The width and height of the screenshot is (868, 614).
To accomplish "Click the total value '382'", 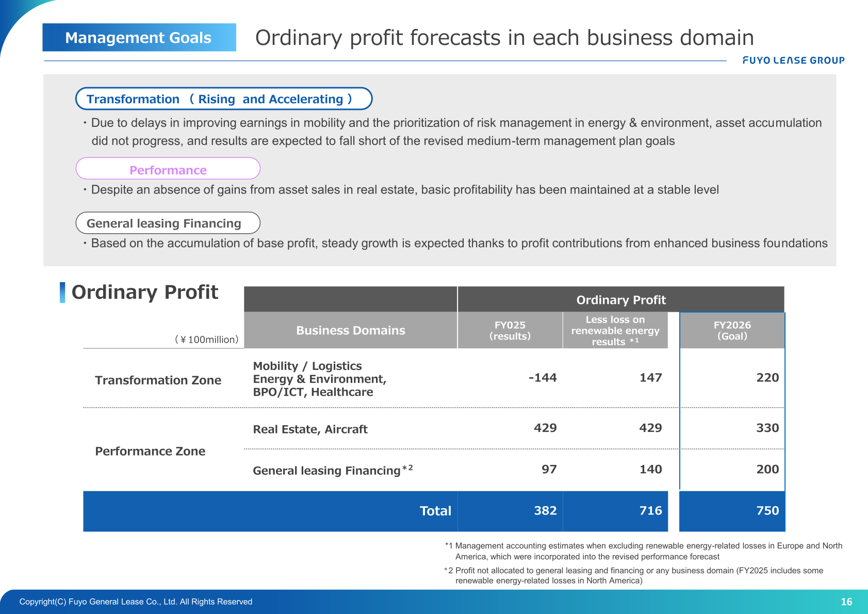I will pyautogui.click(x=545, y=510).
